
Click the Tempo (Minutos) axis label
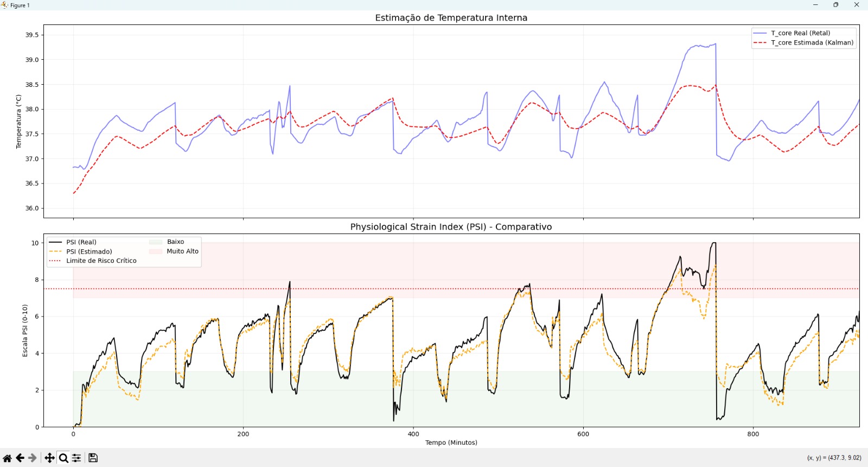[451, 443]
